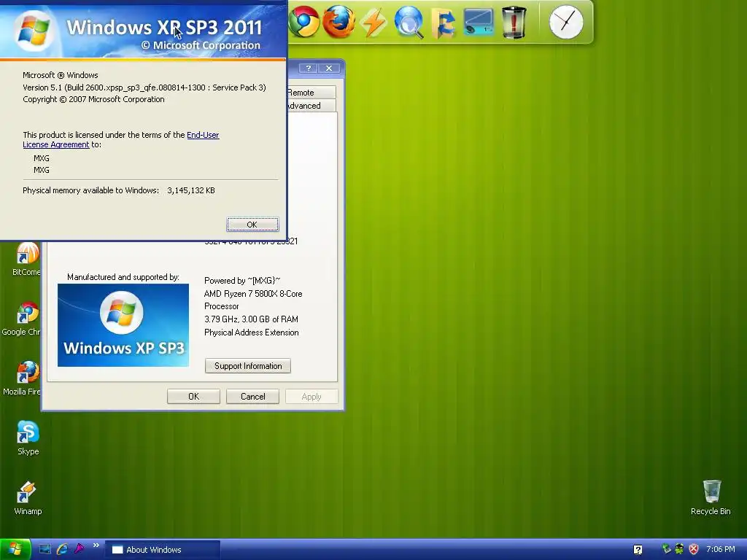Viewport: 747px width, 560px height.
Task: Click the 3,145,132 KB memory value
Action: [x=191, y=190]
